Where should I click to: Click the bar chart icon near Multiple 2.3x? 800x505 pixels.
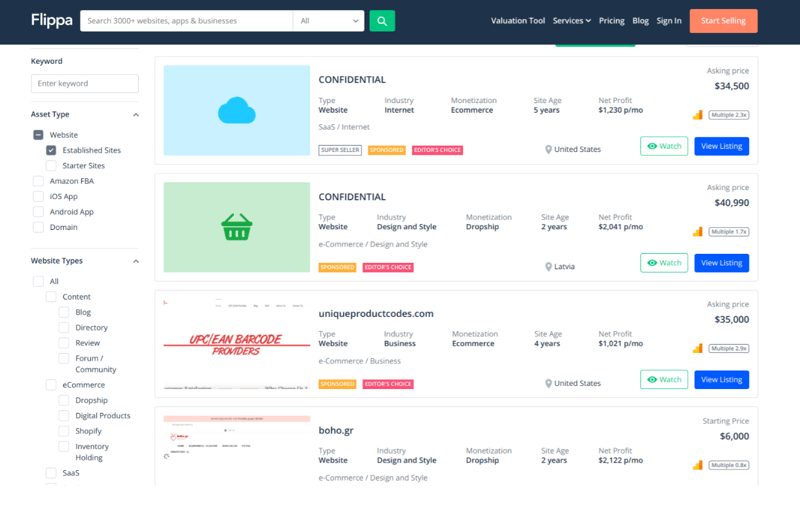click(x=697, y=115)
